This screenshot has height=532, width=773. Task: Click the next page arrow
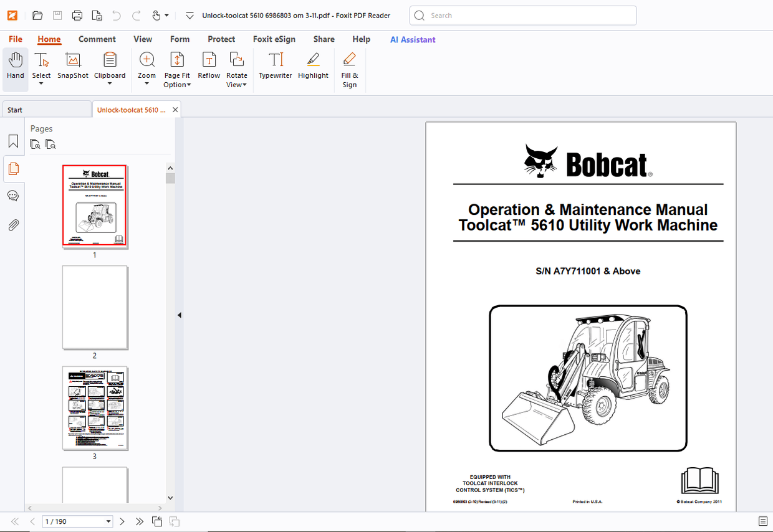pos(122,521)
